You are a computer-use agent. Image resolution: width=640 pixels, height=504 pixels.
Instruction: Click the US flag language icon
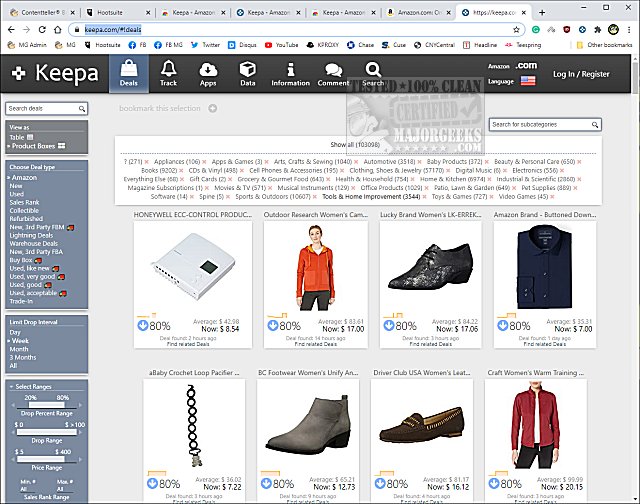[x=527, y=80]
